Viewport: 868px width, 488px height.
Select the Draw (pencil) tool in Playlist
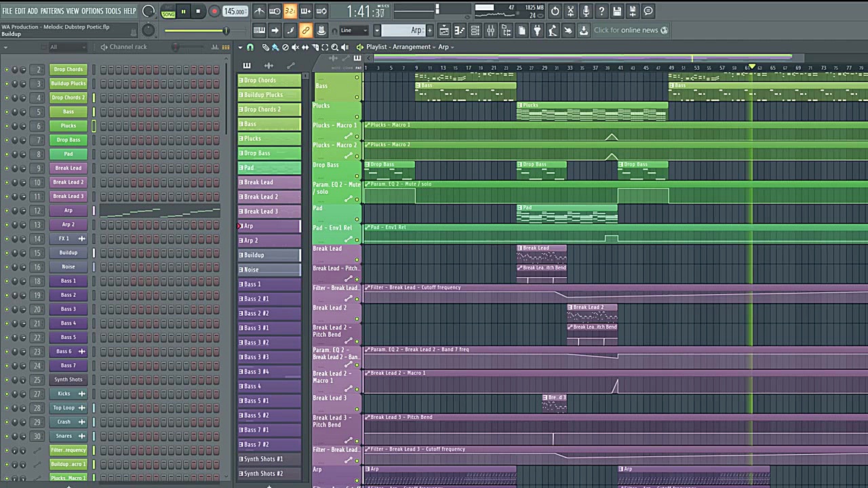[265, 47]
